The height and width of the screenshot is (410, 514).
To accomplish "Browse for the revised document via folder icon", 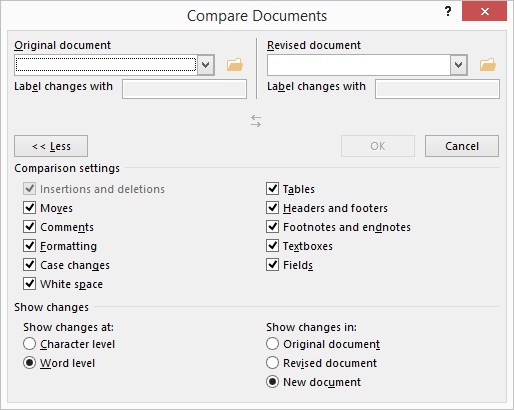I will [488, 65].
